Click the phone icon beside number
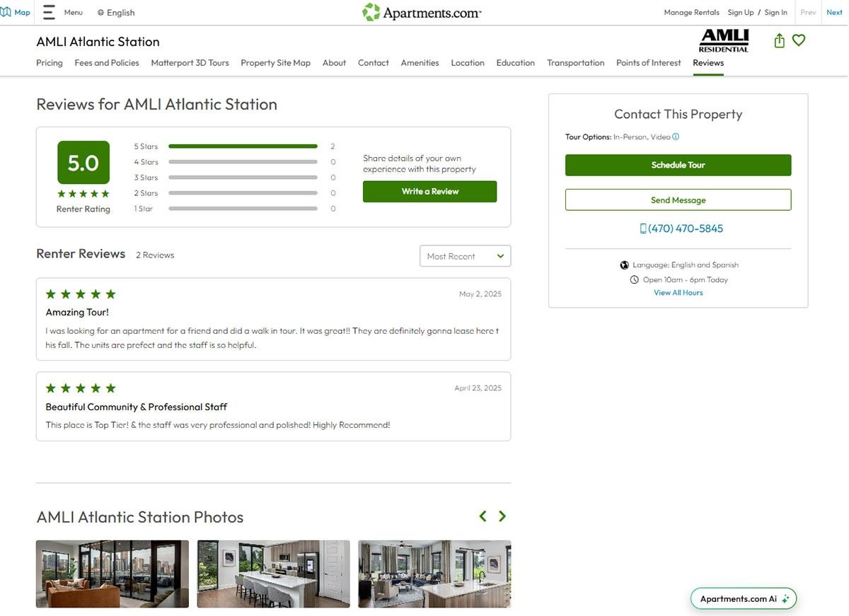This screenshot has width=849, height=616. tap(643, 228)
